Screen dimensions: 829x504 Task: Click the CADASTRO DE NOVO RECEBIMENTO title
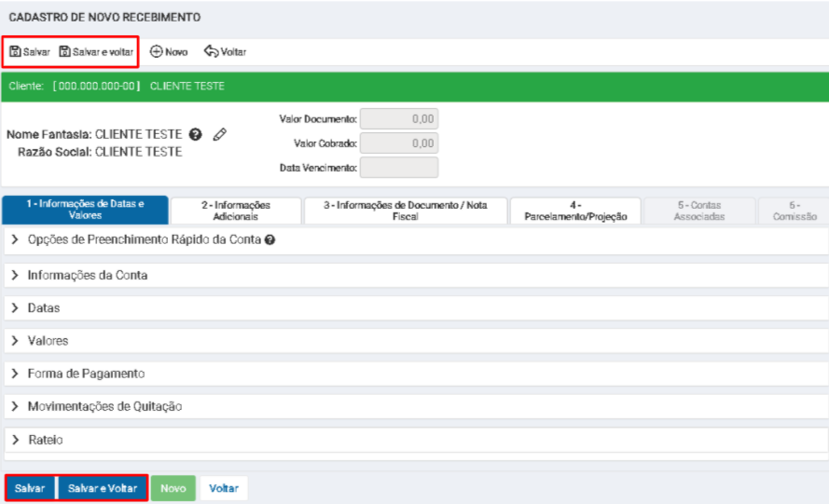click(104, 18)
